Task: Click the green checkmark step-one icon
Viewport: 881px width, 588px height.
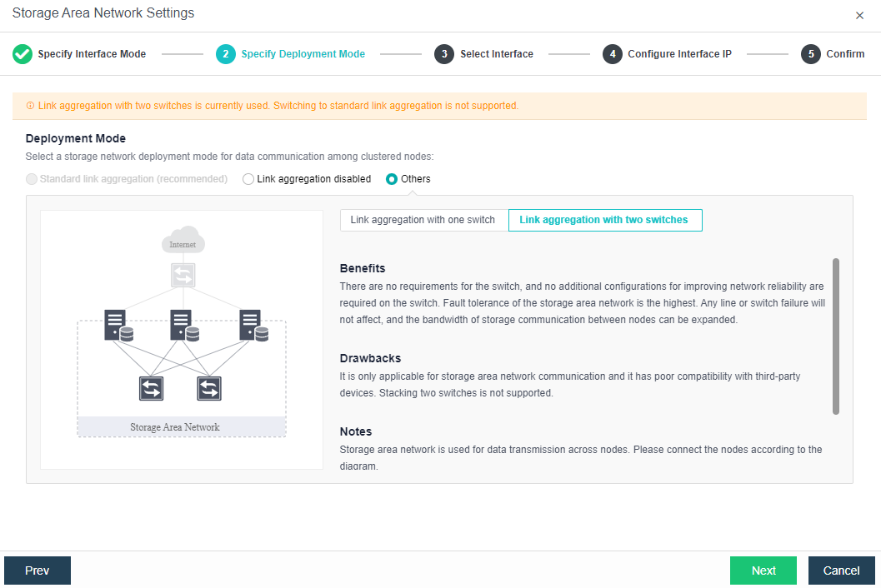Action: coord(23,54)
